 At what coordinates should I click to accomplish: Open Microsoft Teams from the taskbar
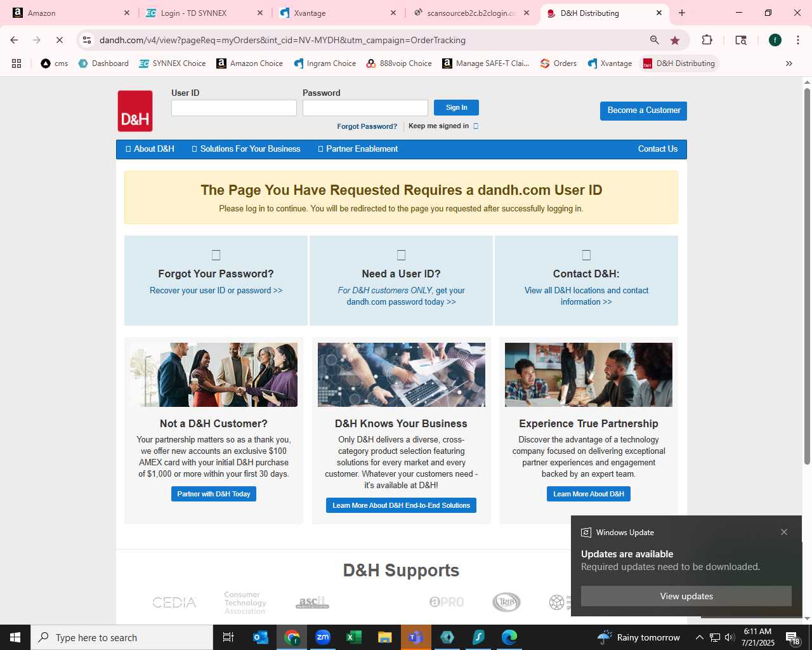pyautogui.click(x=416, y=637)
